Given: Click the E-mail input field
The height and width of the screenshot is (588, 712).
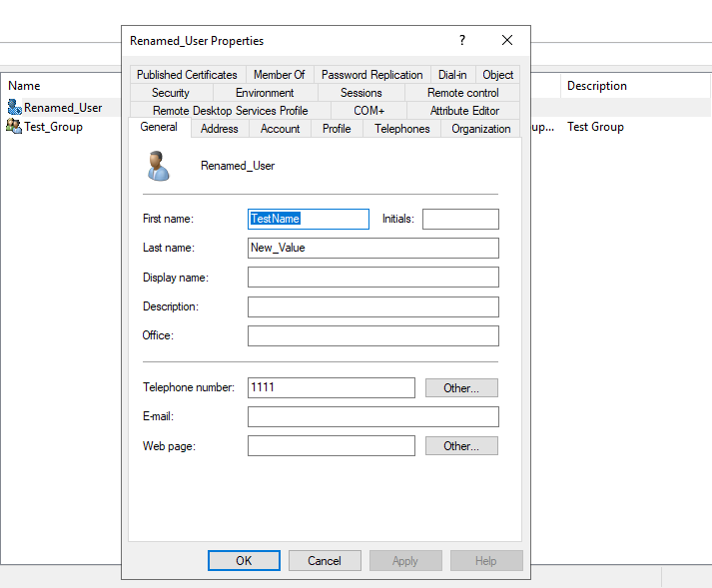Looking at the screenshot, I should 372,417.
